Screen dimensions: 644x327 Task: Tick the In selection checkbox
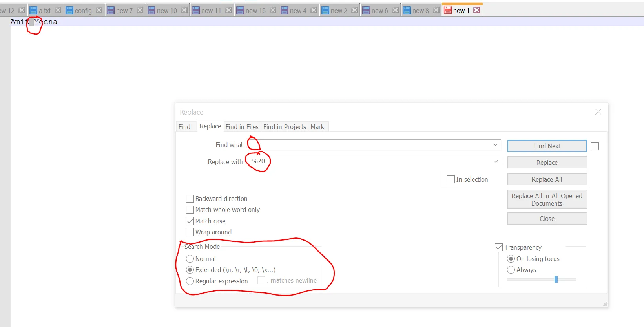451,179
